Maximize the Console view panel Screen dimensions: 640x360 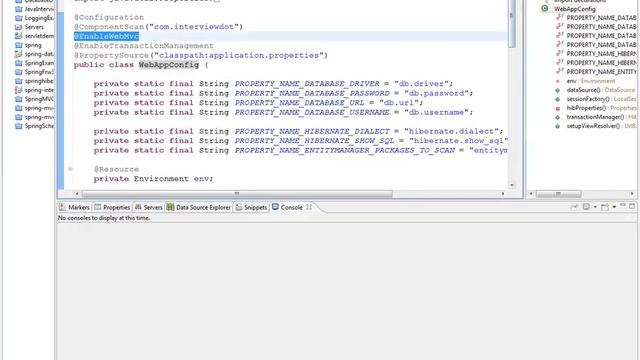tap(632, 206)
